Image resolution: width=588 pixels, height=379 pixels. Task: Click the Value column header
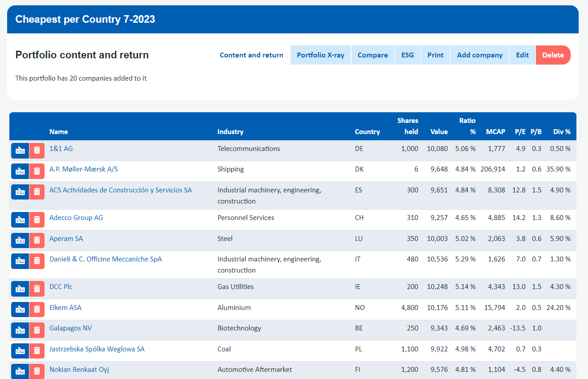point(439,132)
